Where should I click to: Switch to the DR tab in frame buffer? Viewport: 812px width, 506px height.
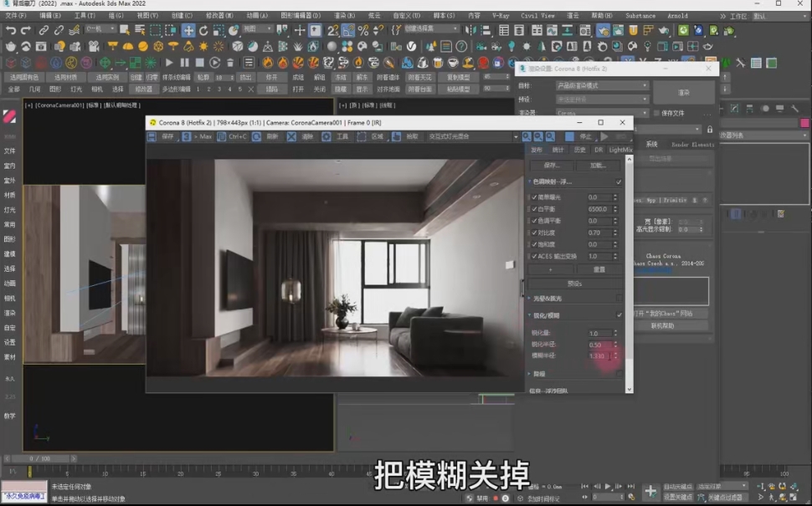(599, 150)
